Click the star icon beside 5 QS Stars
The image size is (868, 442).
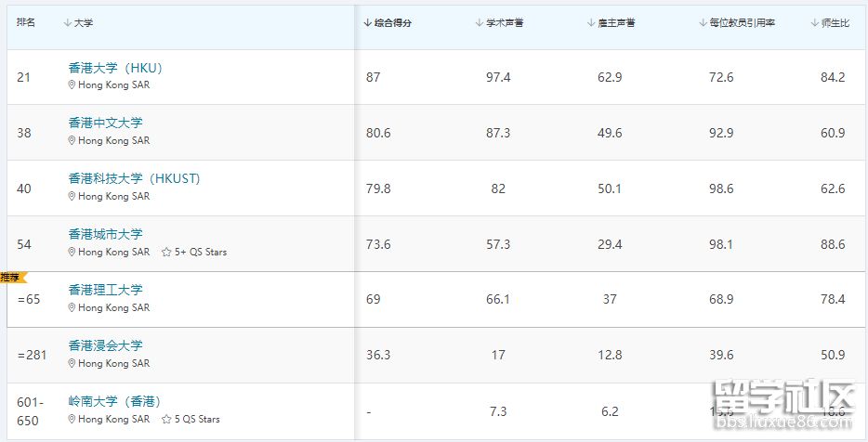(x=166, y=420)
